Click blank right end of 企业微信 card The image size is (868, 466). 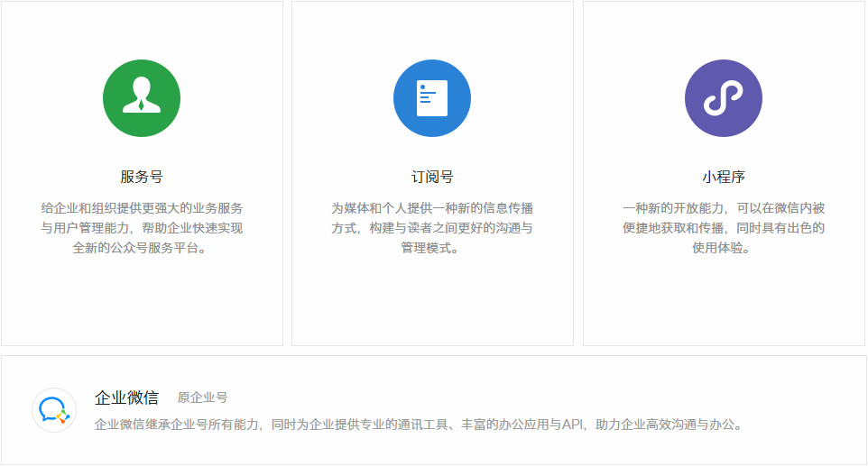(812, 410)
